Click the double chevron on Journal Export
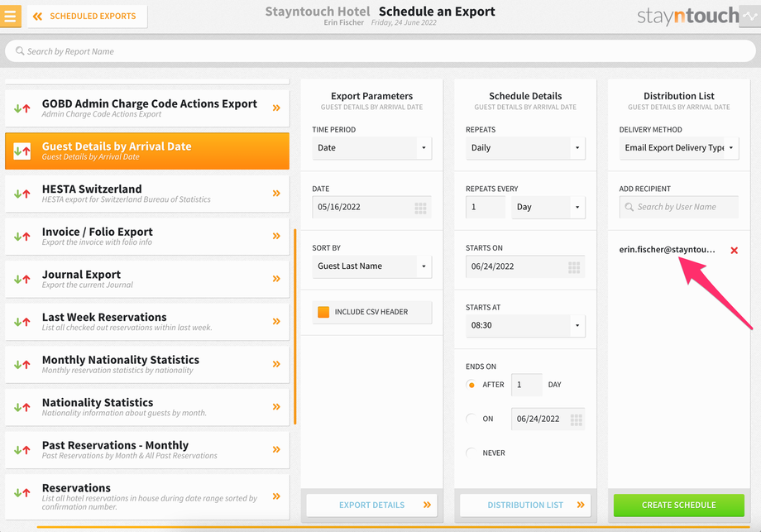 pyautogui.click(x=276, y=279)
